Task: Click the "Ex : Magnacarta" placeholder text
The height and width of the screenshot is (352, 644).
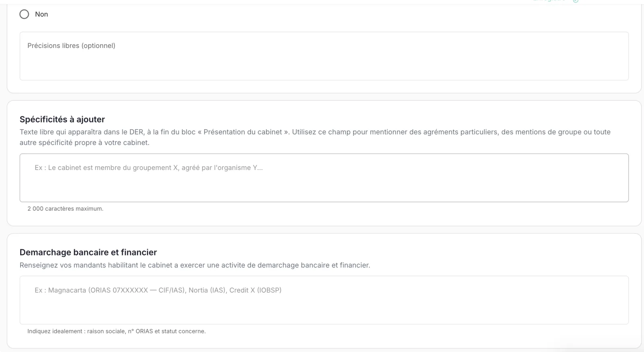Action: point(158,290)
